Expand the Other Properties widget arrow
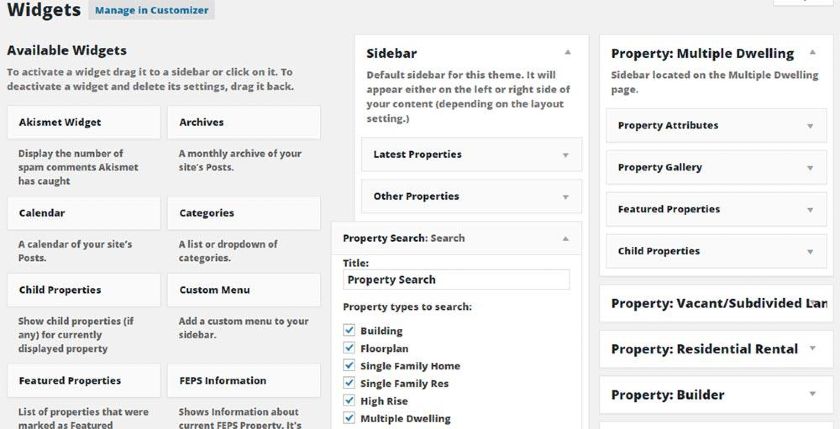 565,197
